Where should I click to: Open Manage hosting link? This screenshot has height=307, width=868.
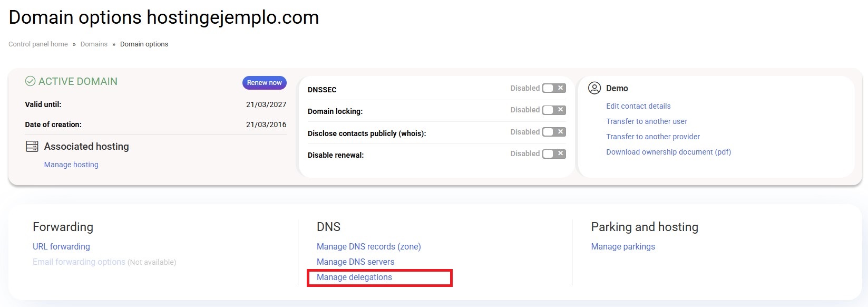[71, 165]
